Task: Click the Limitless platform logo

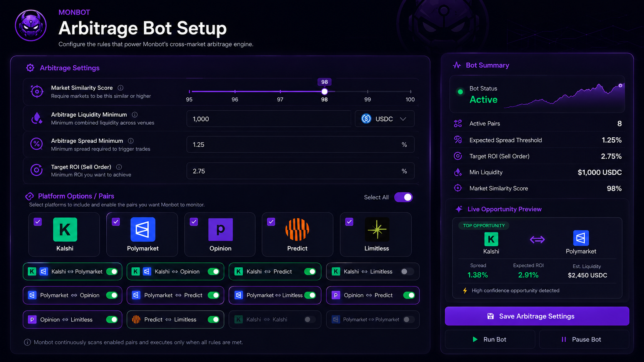Action: coord(377,230)
